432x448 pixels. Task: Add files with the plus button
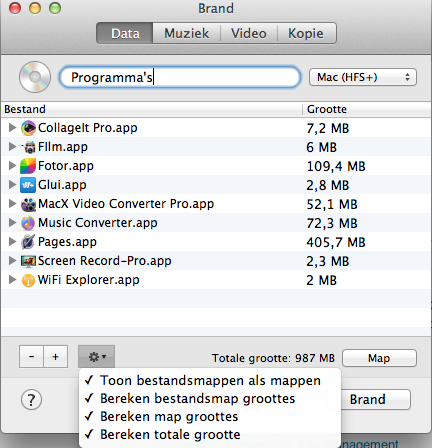[56, 357]
